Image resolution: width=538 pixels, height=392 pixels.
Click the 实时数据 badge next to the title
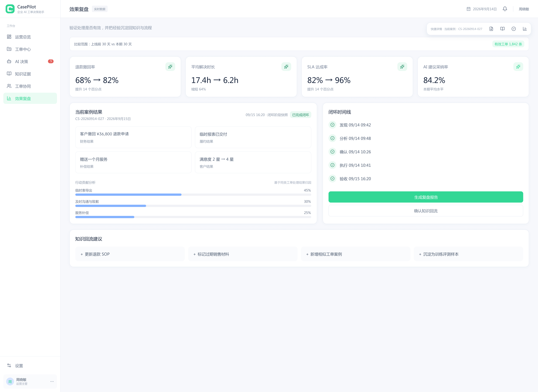coord(100,9)
